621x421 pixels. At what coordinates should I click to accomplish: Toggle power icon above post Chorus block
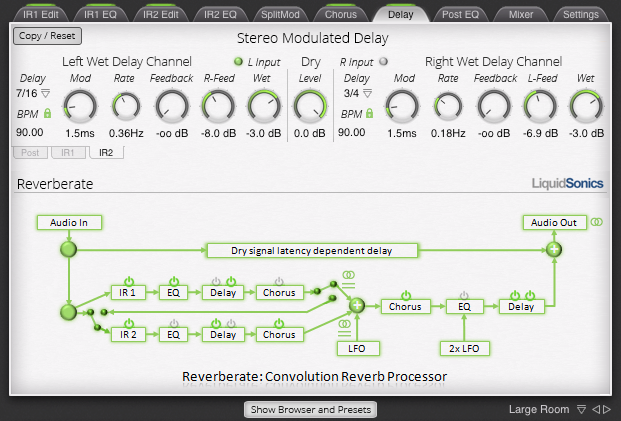pyautogui.click(x=406, y=295)
